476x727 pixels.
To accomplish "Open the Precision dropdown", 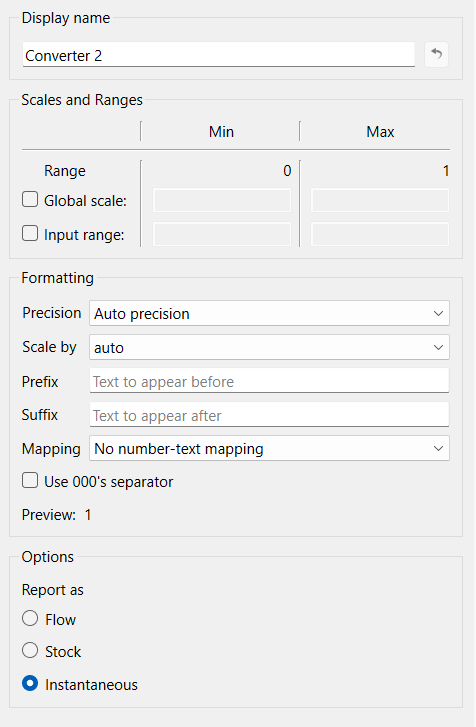I will pos(269,313).
